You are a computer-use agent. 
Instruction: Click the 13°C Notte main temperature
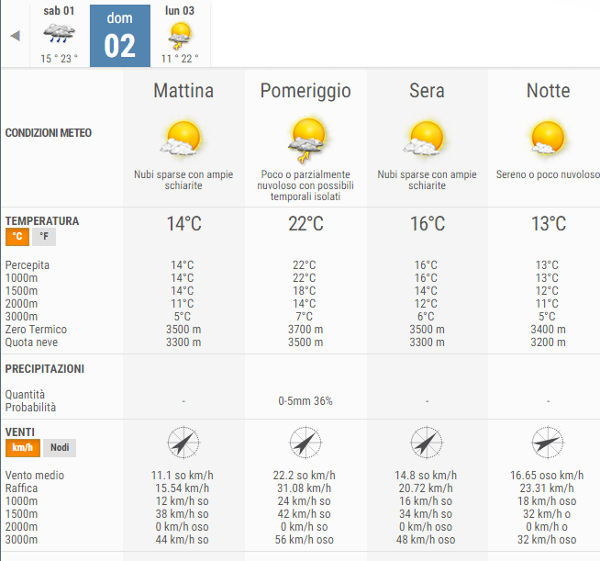pyautogui.click(x=549, y=224)
